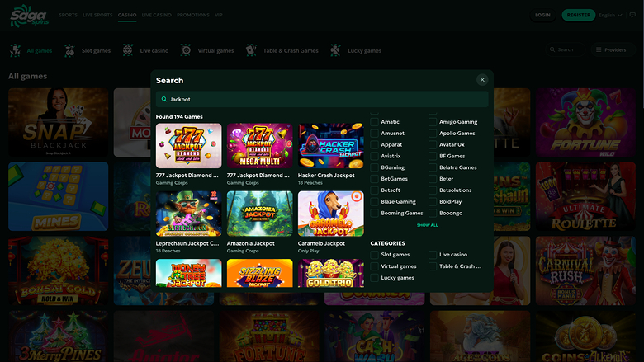644x362 pixels.
Task: Open the English language dropdown
Action: pos(610,15)
